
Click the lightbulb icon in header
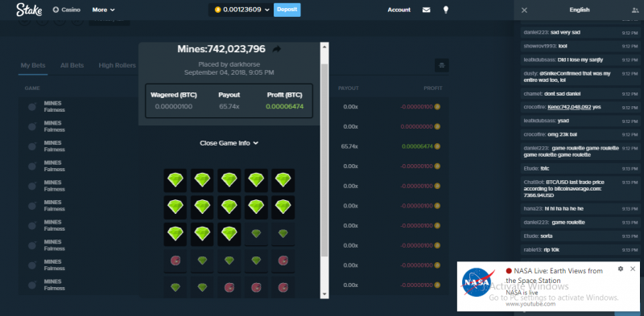click(x=446, y=10)
